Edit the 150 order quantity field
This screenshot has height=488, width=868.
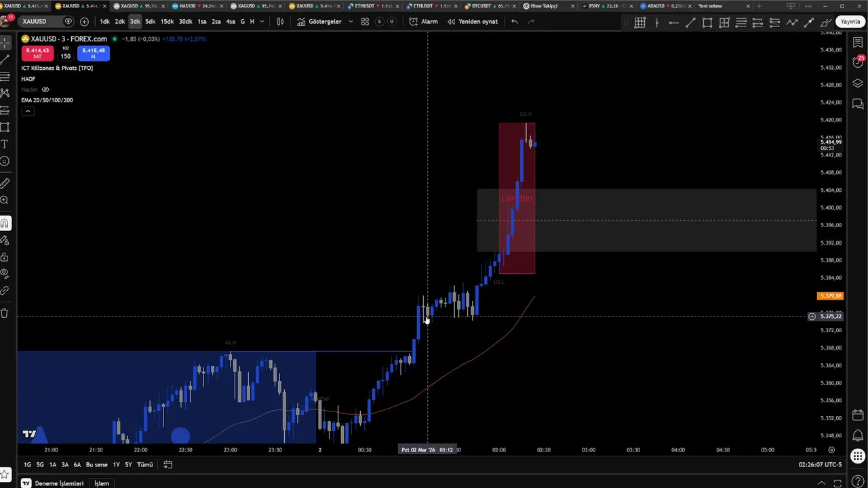point(66,56)
